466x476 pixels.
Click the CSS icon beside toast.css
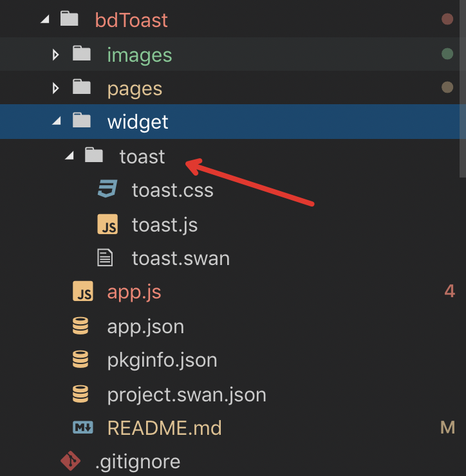(107, 190)
